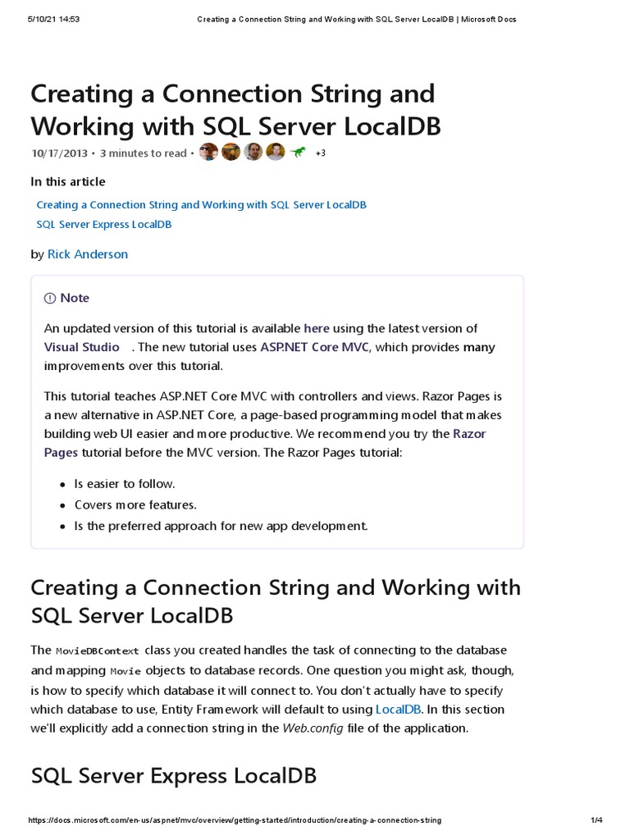The width and height of the screenshot is (630, 840).
Task: Open author Rick Anderson's link
Action: [88, 254]
